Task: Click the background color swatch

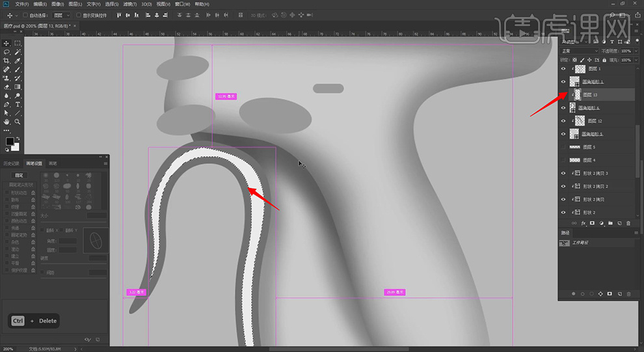Action: pyautogui.click(x=15, y=146)
